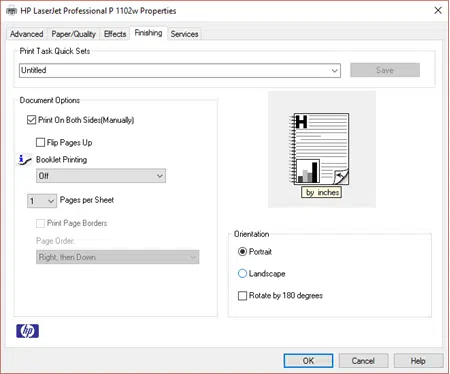The height and width of the screenshot is (374, 450).
Task: Click the OK button
Action: pos(308,361)
